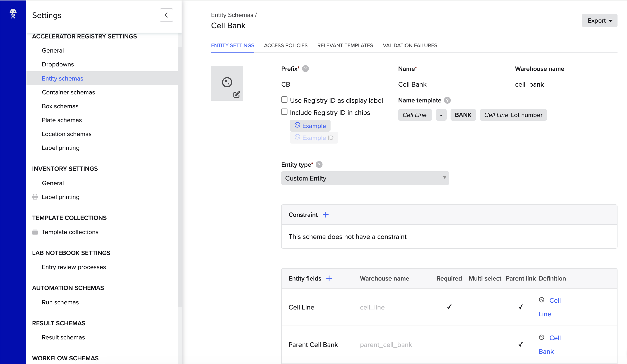Click the entity icon in the Example chip
The height and width of the screenshot is (364, 627).
pos(297,125)
